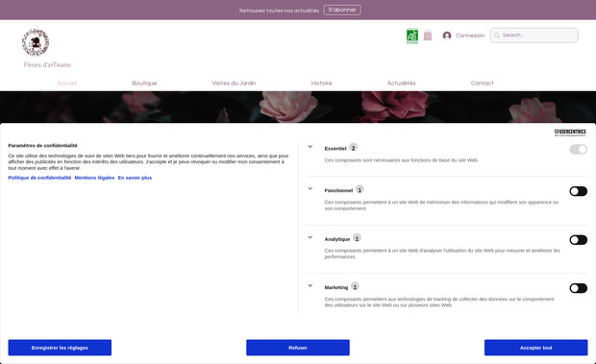Open the Mentions légales link

94,178
